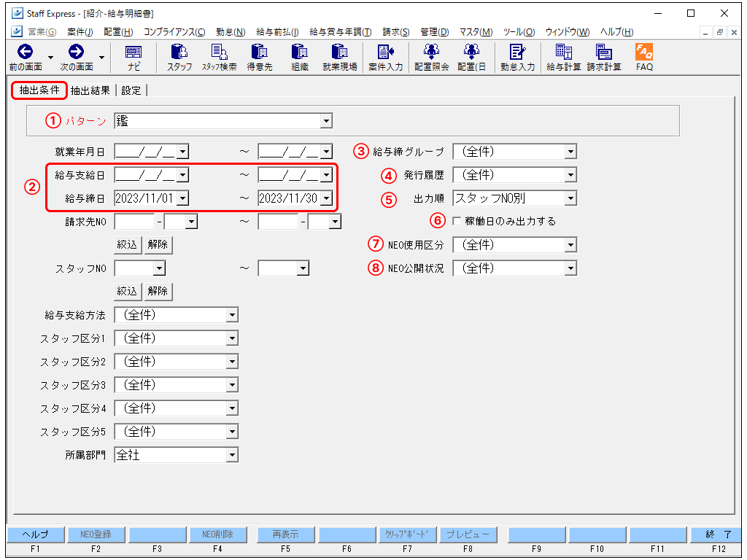Open the 給与賞与年調(T) menu
The image size is (747, 560).
340,32
